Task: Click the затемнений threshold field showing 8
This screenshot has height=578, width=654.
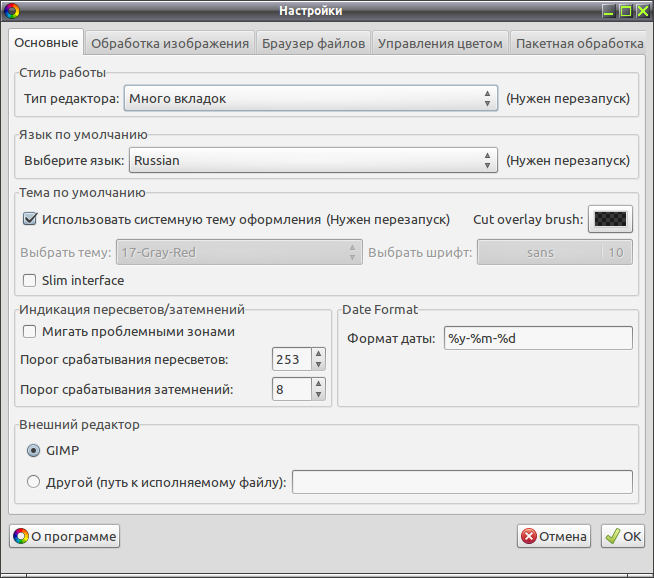Action: point(292,389)
